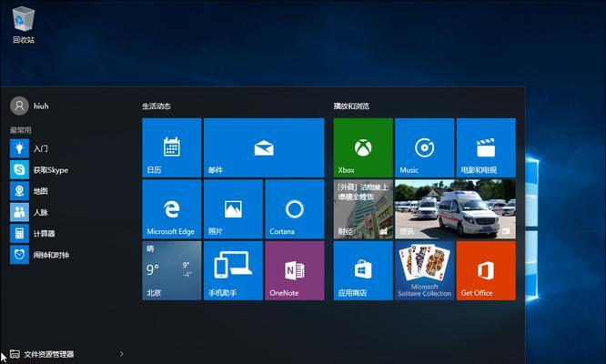
Task: Click the 地图 list entry text
Action: pyautogui.click(x=41, y=191)
